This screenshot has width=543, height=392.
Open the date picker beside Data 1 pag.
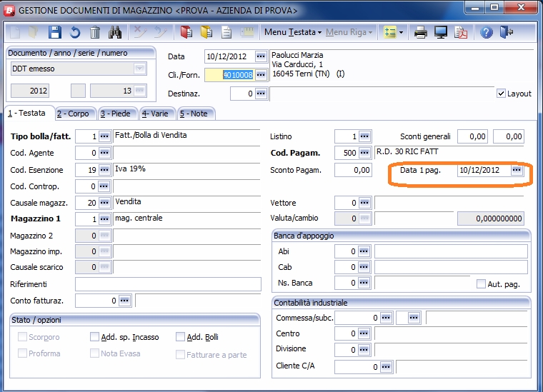pos(517,171)
